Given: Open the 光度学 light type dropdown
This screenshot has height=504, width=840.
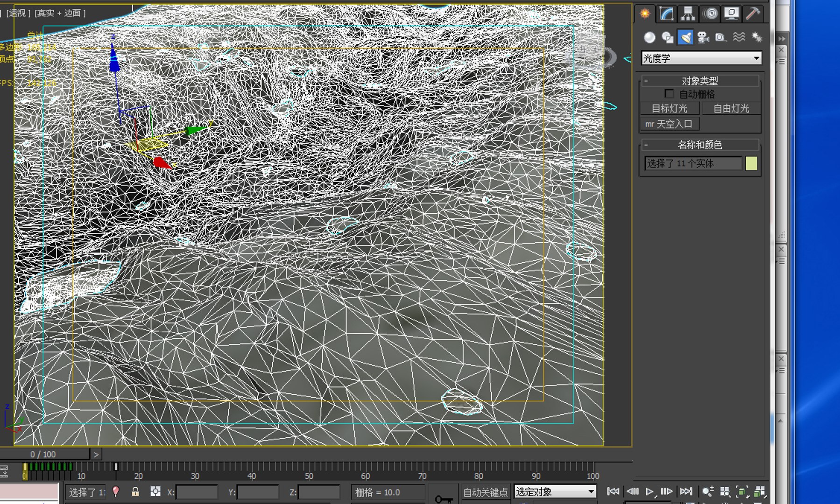Looking at the screenshot, I should [x=701, y=58].
